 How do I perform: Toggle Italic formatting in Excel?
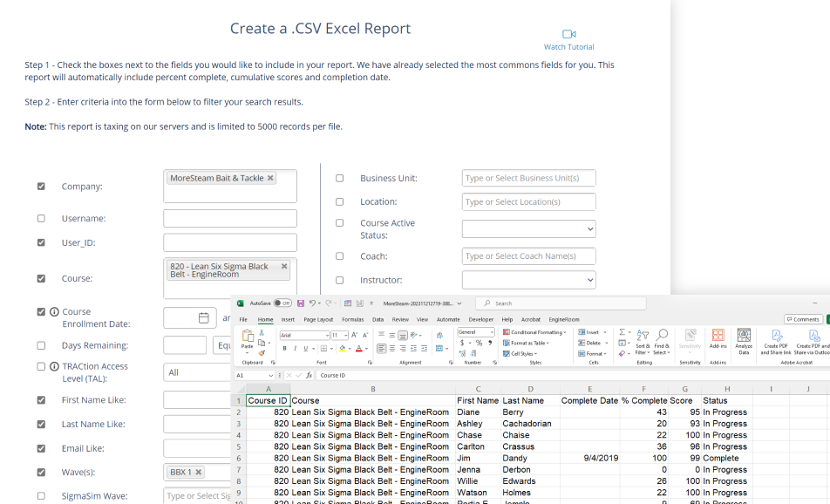click(x=295, y=349)
